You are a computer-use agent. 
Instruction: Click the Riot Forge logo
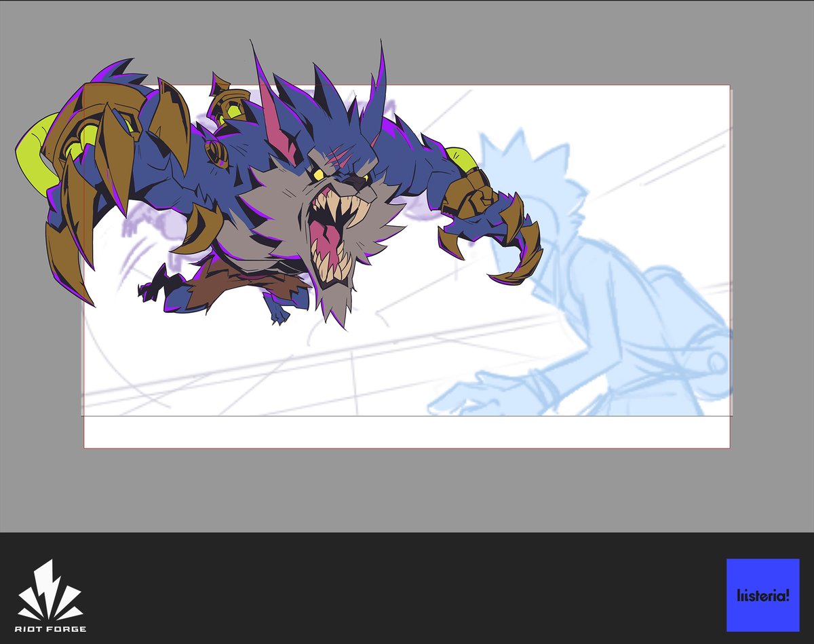[52, 595]
